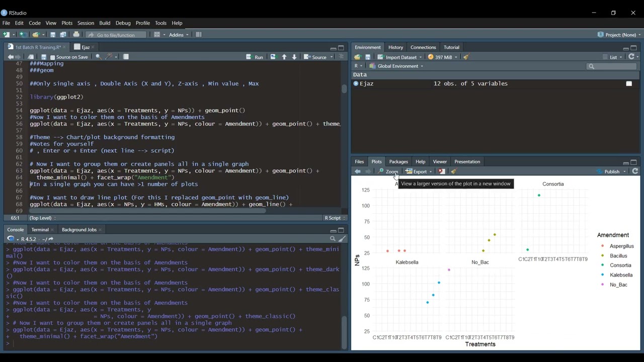This screenshot has height=362, width=644.
Task: Clear all plots with the broom icon
Action: (453, 171)
